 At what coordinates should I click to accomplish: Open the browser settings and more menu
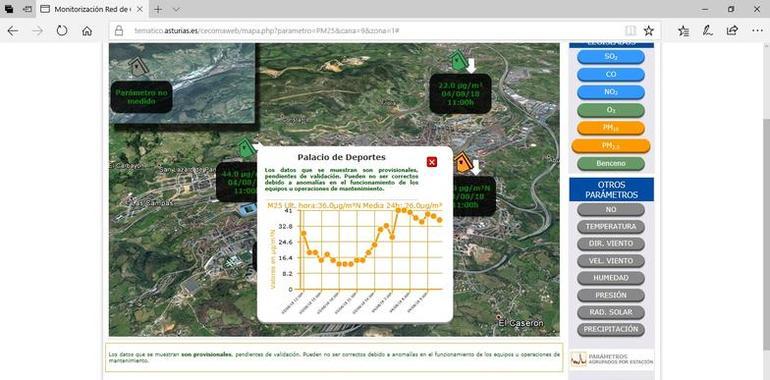757,31
